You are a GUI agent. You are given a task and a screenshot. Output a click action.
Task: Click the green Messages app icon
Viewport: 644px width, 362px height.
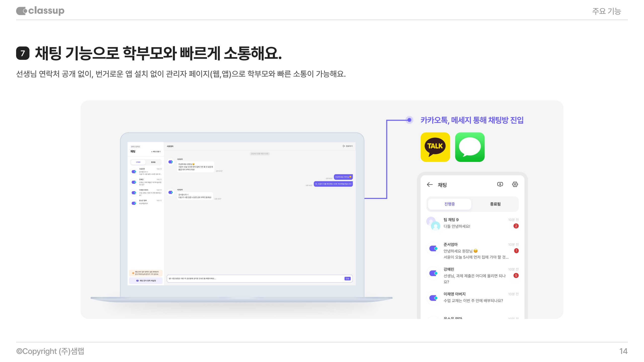(470, 147)
